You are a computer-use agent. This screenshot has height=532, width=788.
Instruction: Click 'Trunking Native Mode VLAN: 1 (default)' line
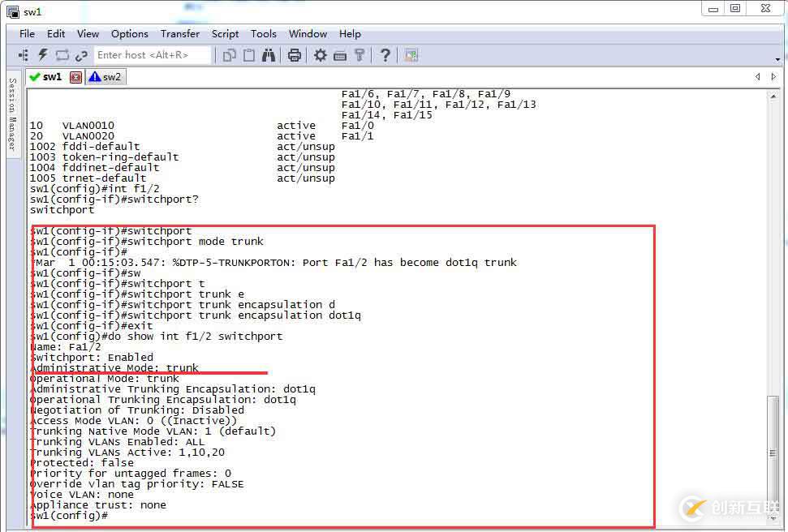pyautogui.click(x=153, y=431)
